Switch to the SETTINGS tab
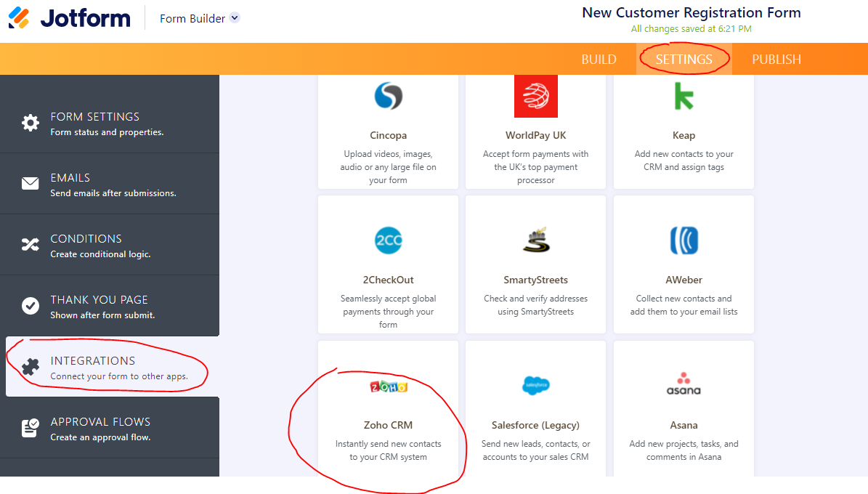 (684, 60)
